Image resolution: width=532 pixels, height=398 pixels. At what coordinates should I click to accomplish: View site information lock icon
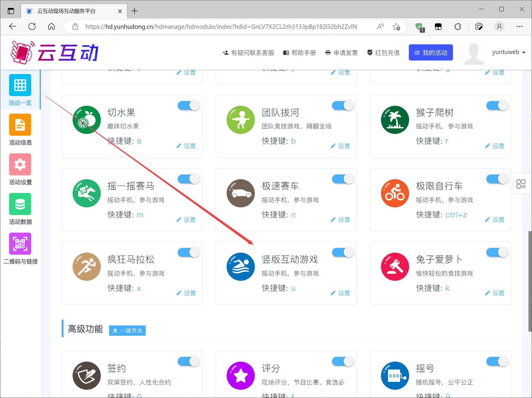[75, 27]
